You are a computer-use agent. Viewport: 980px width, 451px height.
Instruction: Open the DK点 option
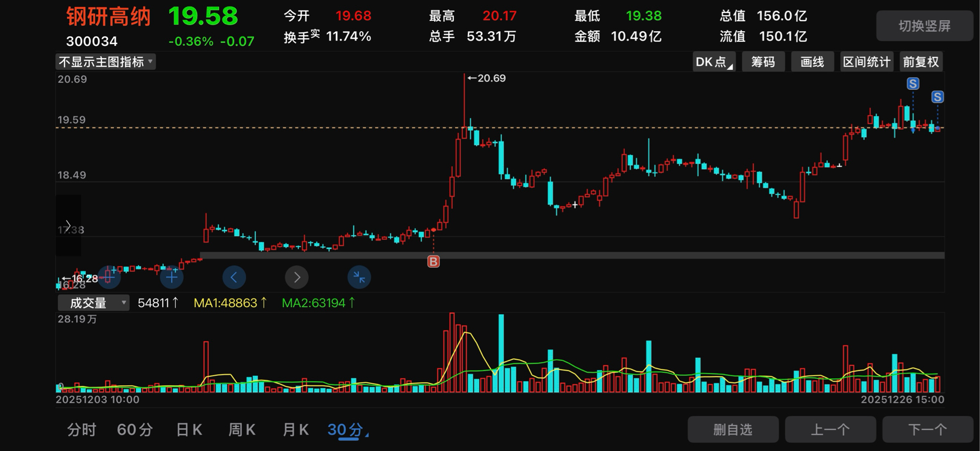click(x=714, y=62)
